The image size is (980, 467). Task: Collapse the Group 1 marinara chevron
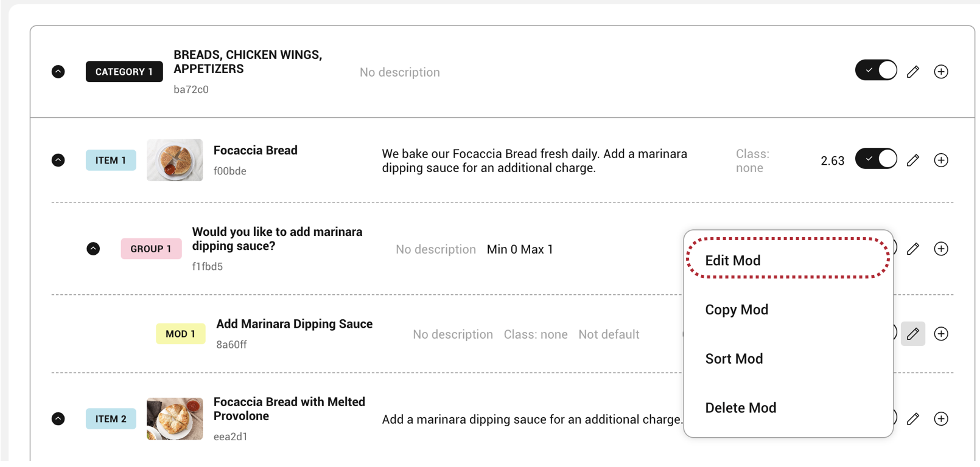point(93,249)
